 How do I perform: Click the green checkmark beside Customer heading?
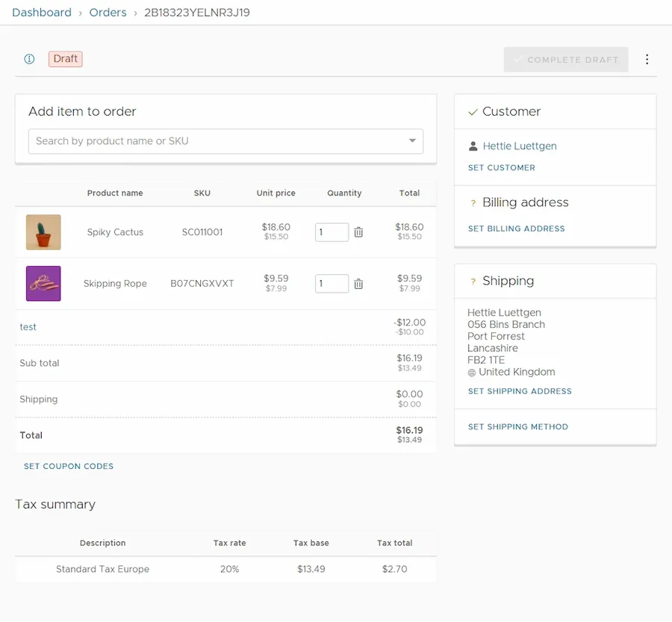473,112
